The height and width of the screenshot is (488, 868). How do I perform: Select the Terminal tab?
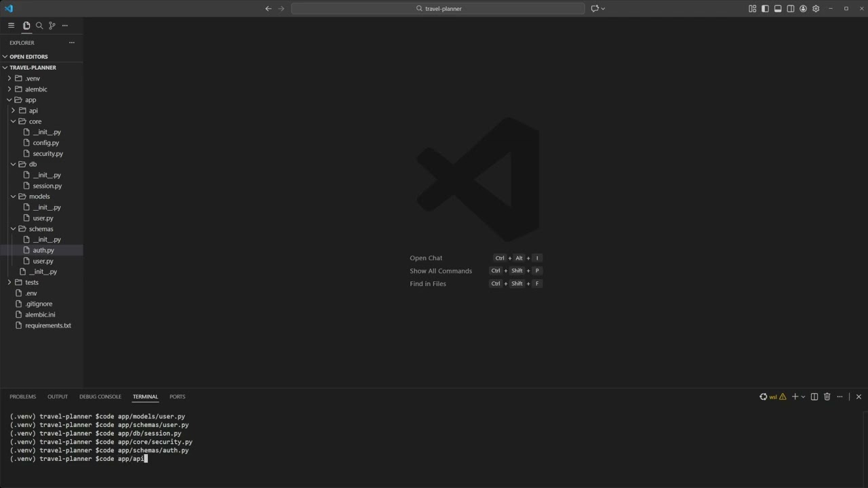click(x=145, y=396)
